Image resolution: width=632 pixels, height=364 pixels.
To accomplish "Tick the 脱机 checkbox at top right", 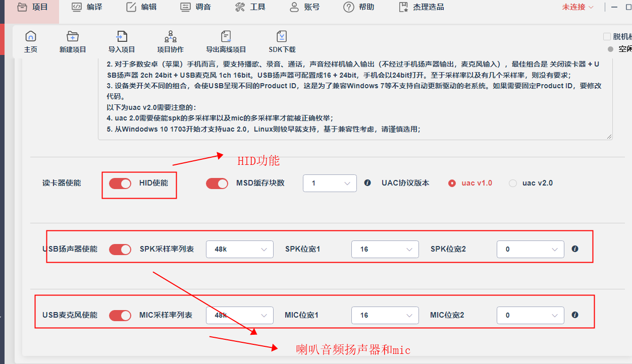I will pyautogui.click(x=607, y=36).
